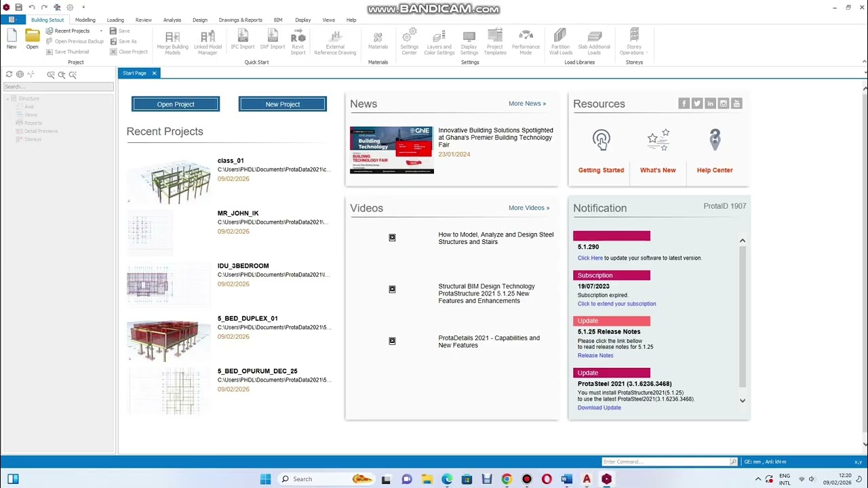Open the 5_BED_DUPLEX_01 project thumbnail
The image size is (868, 488).
tap(169, 340)
